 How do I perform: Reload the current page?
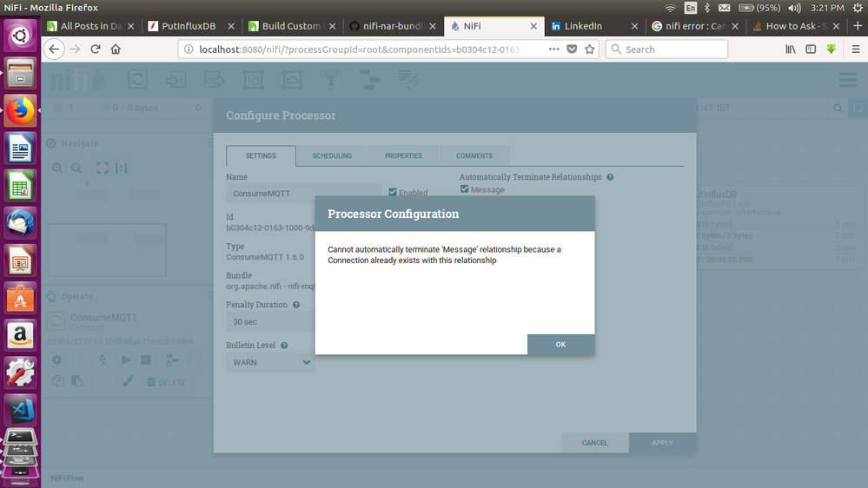(x=96, y=49)
